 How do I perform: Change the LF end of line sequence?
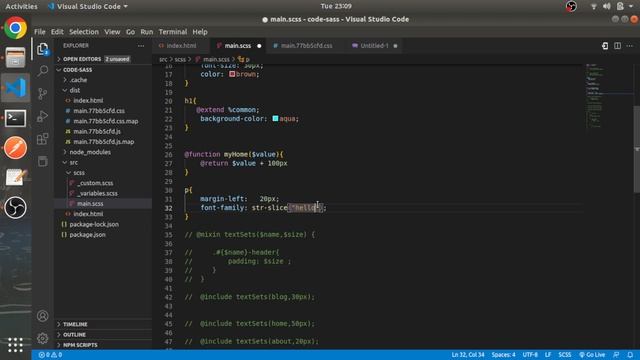coord(548,355)
